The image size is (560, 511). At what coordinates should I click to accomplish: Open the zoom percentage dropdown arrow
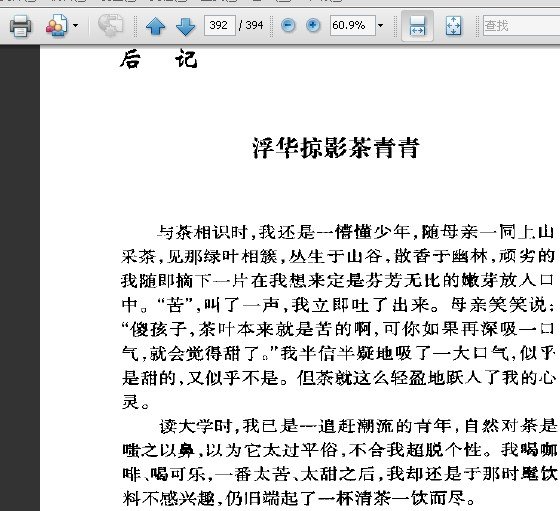[380, 25]
